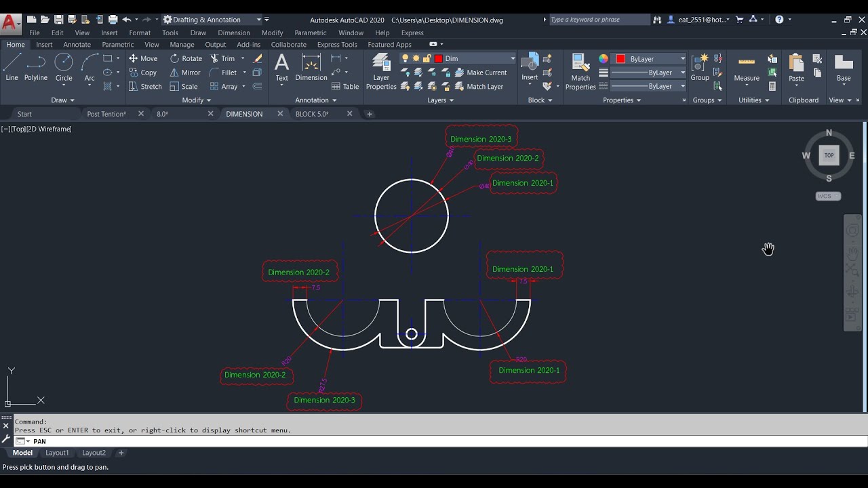Open the Quick Calculator icon
The image size is (868, 488).
click(x=772, y=87)
